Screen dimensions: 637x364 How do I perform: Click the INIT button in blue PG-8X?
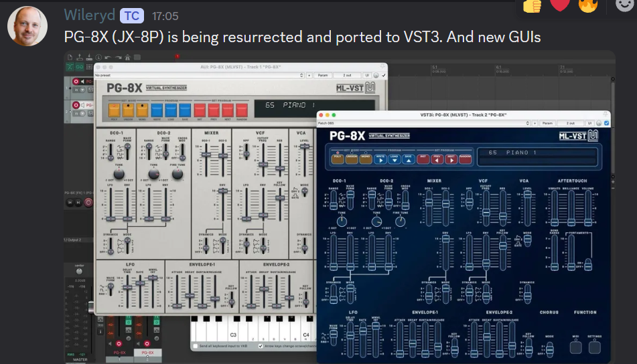423,159
